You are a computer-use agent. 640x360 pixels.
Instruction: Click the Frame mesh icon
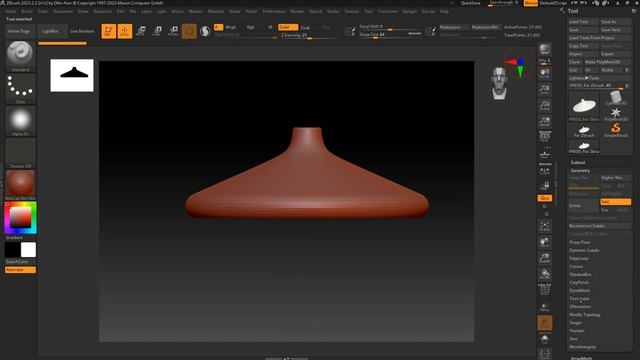tap(544, 226)
